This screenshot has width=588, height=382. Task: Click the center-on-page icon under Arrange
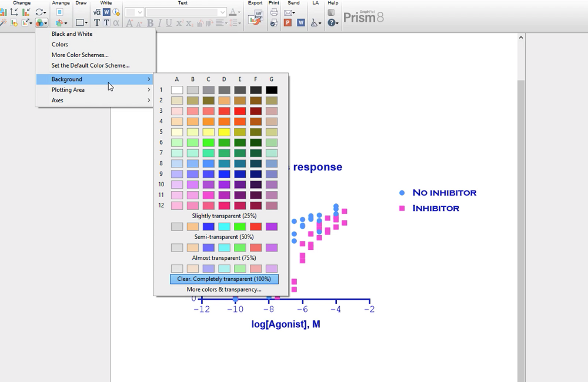tap(59, 12)
